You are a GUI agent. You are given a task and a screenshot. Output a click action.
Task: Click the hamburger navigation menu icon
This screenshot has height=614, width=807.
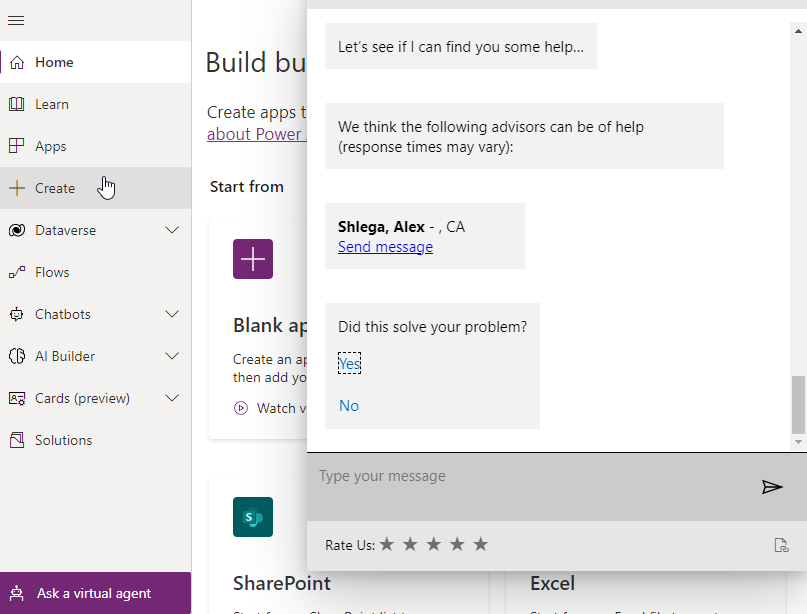(x=16, y=21)
